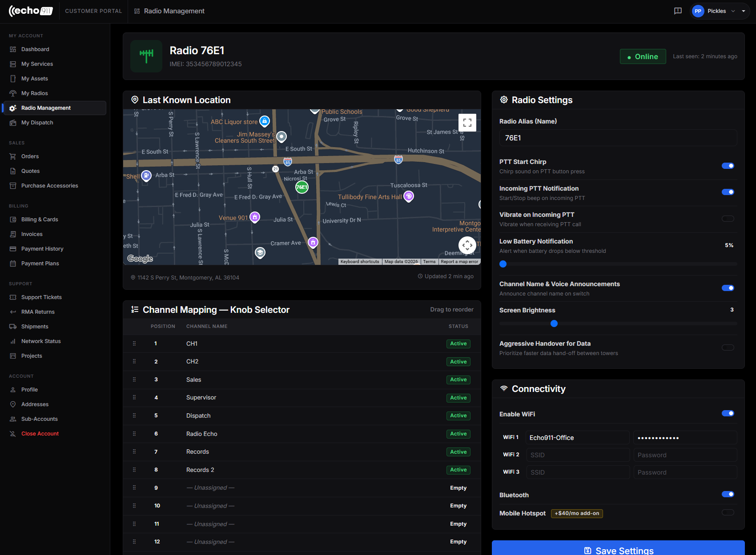This screenshot has width=756, height=555.
Task: Click the map Terms link
Action: pos(429,262)
